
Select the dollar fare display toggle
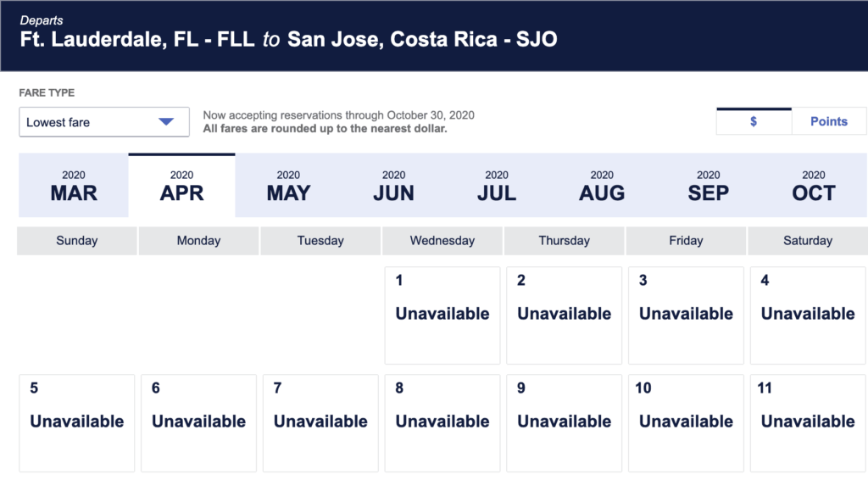754,121
